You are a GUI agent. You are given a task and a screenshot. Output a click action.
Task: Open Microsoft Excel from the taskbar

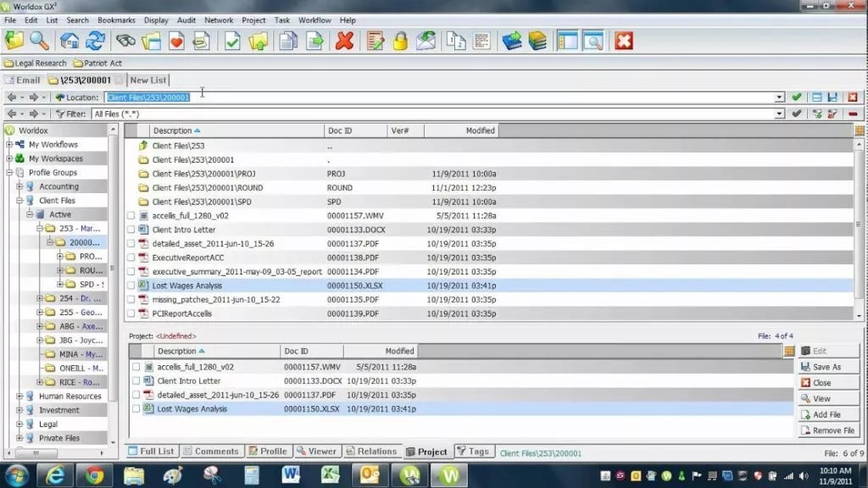pos(331,475)
